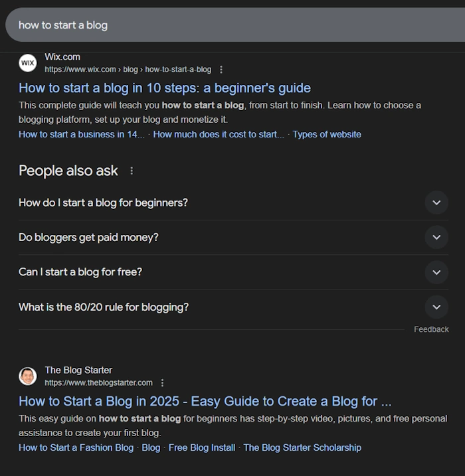Open 'How to start a blog in 10 steps' result
Viewport: 465px width, 476px height.
pos(165,88)
